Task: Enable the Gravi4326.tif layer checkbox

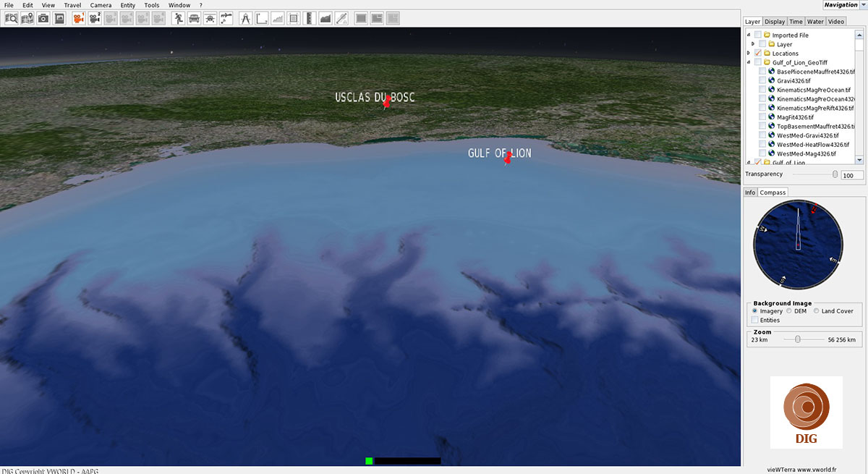Action: point(762,80)
